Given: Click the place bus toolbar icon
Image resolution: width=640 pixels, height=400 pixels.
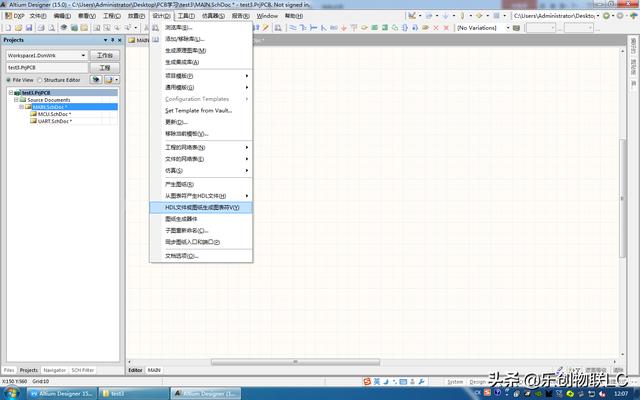Looking at the screenshot, I should (x=303, y=28).
